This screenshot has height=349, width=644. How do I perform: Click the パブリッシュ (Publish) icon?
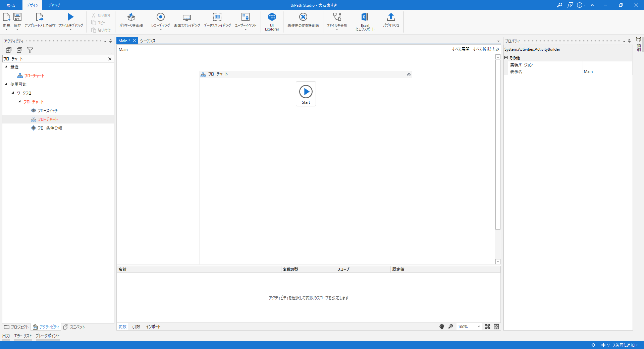[x=391, y=17]
